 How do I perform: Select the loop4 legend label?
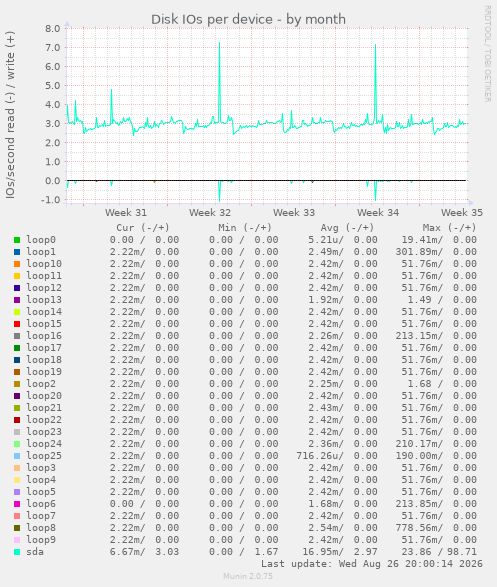pyautogui.click(x=41, y=480)
